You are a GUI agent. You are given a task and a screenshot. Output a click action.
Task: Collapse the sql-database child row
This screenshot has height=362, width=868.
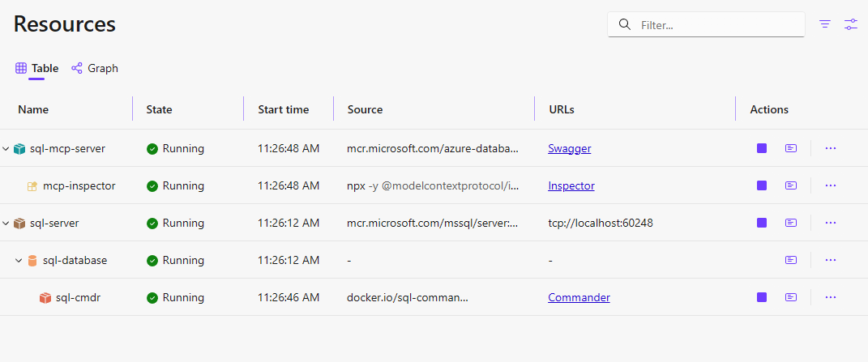[19, 261]
